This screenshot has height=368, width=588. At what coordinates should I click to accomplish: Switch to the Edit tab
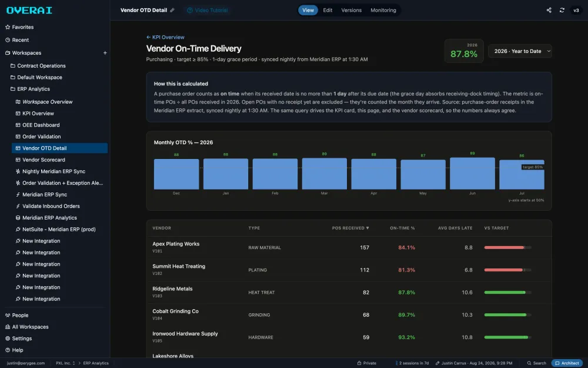[x=328, y=10]
